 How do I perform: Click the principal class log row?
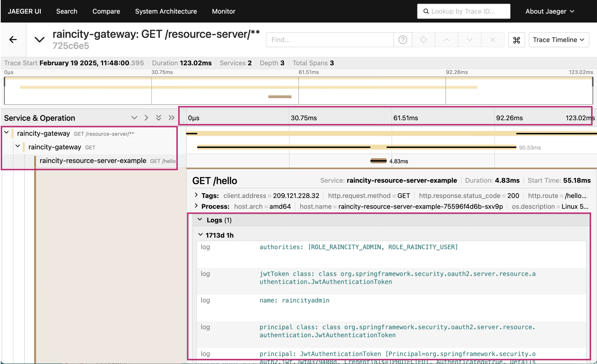click(x=391, y=334)
